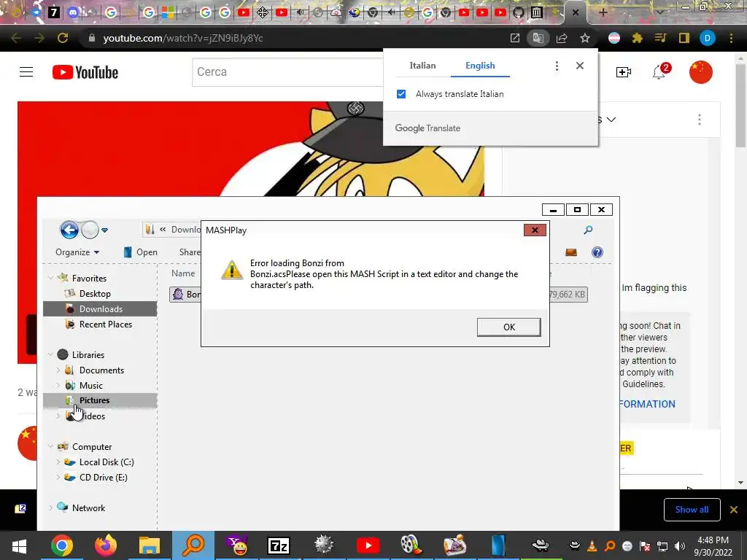The width and height of the screenshot is (747, 560).
Task: Open the media controls icon in Chrome toolbar
Action: point(660,38)
